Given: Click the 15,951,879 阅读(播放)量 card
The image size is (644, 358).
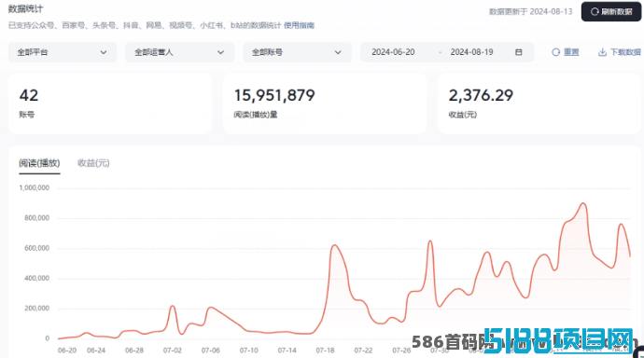Looking at the screenshot, I should pos(325,103).
